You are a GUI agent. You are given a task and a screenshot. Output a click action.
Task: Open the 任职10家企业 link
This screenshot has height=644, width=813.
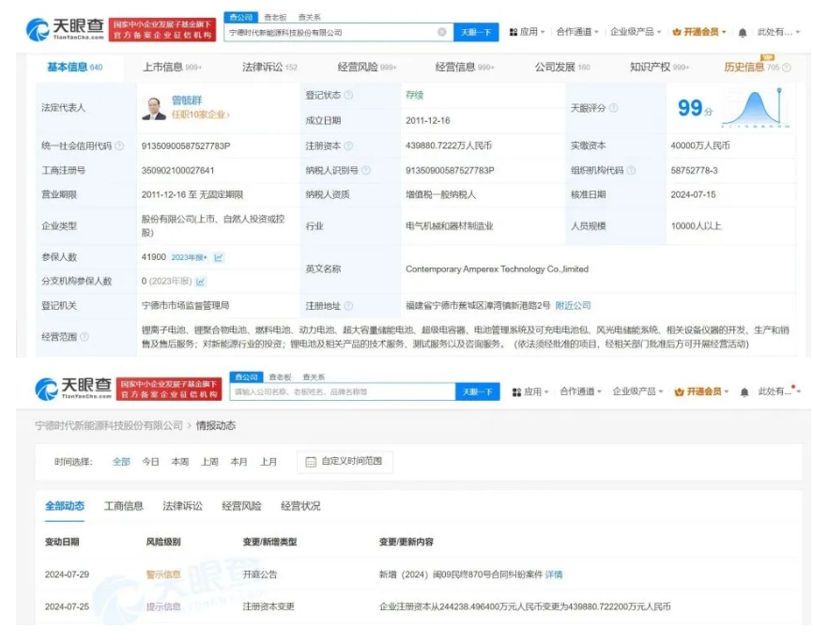201,115
